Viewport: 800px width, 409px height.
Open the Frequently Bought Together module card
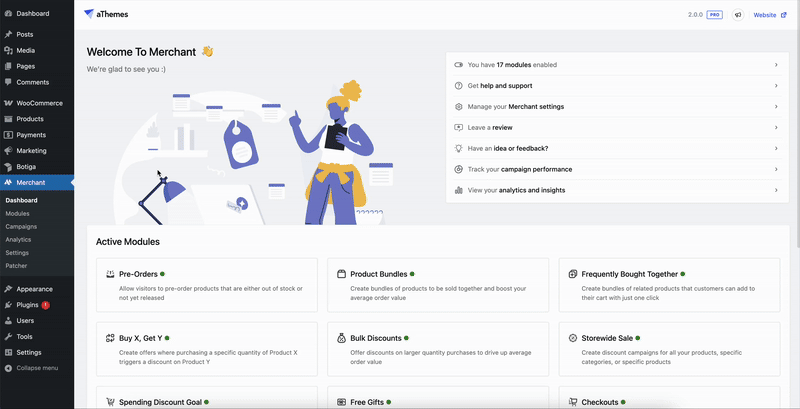tap(669, 285)
